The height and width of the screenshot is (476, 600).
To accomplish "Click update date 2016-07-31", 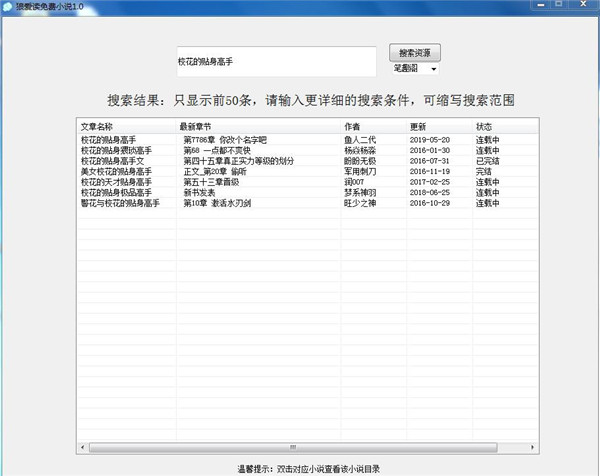I will 430,161.
